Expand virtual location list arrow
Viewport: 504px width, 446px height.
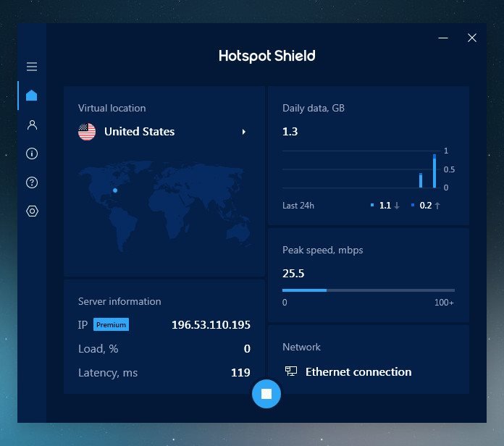click(244, 132)
